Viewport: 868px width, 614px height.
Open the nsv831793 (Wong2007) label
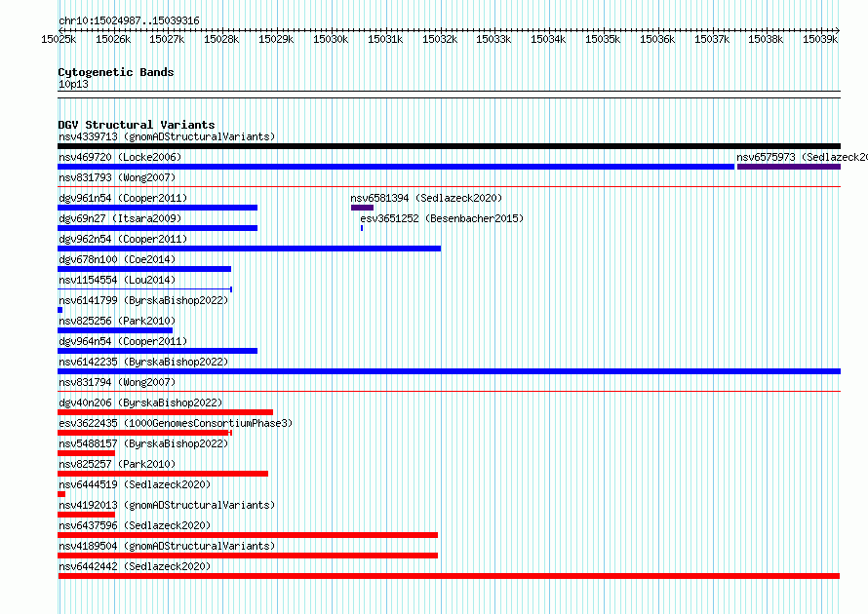click(117, 177)
